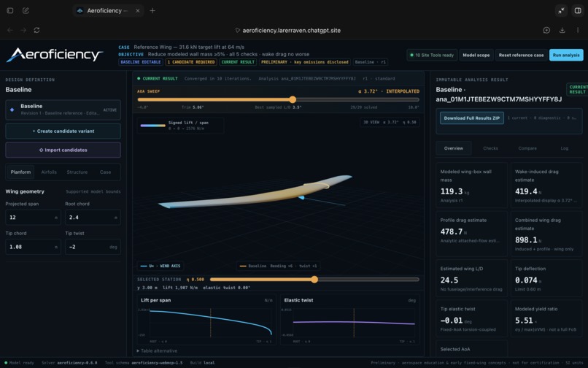Click the wind axis legend chip

point(160,266)
